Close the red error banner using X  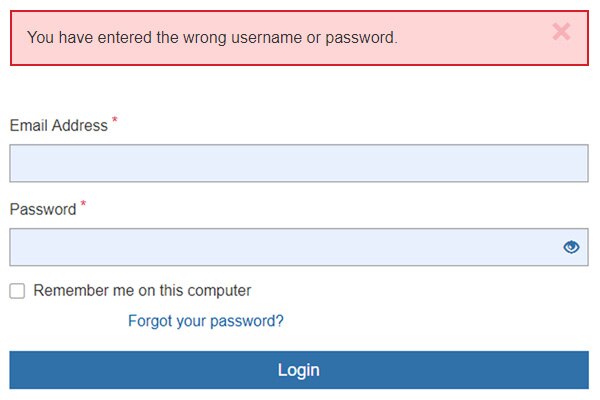pyautogui.click(x=561, y=32)
